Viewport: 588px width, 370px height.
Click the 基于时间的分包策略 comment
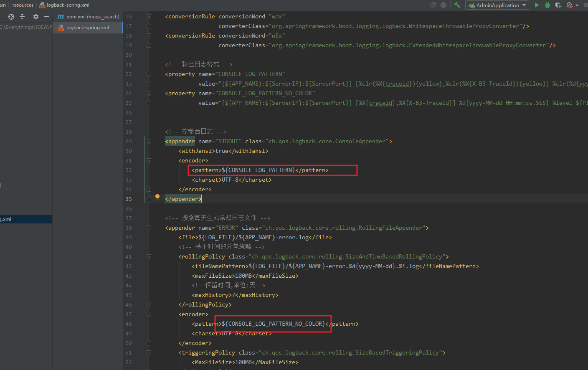221,247
